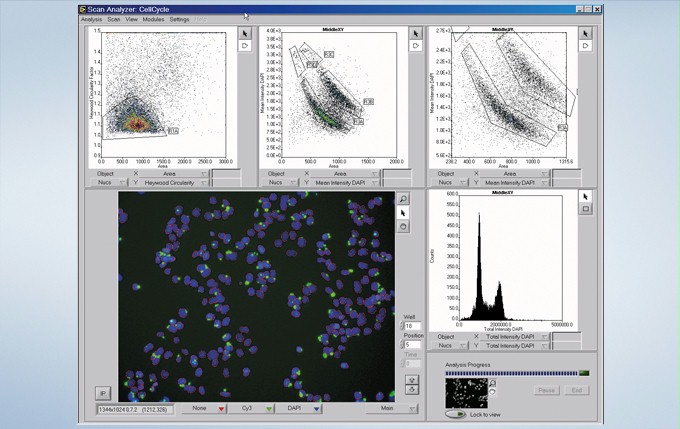Open Mean Intensity DAPI dropdown under middle plot
This screenshot has width=680, height=429.
pyautogui.click(x=345, y=183)
